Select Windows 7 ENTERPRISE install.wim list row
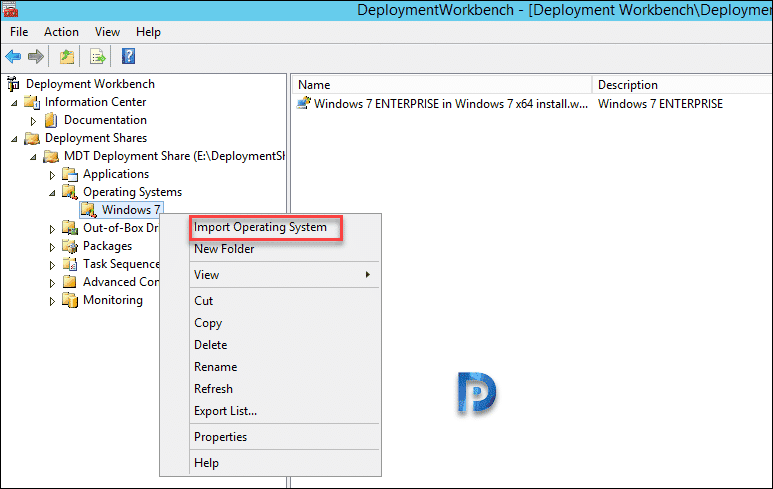 click(451, 104)
